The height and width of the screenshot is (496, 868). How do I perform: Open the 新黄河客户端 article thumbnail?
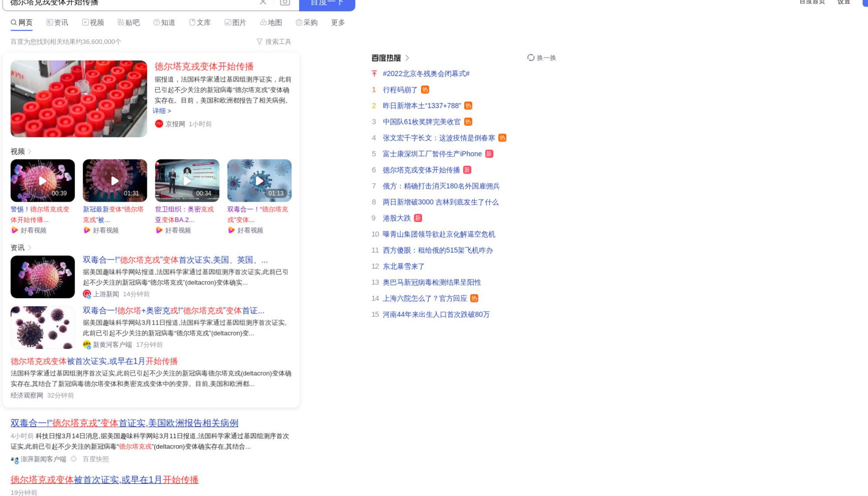click(x=42, y=327)
